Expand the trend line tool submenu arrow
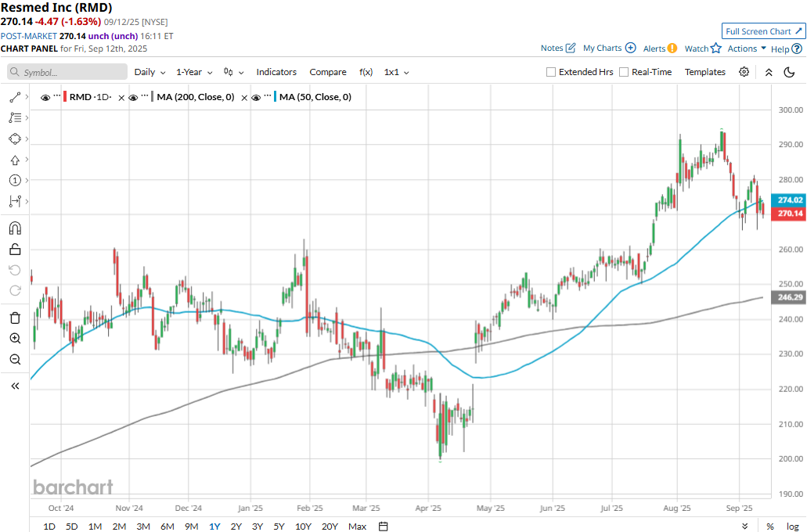The image size is (807, 532). tap(27, 97)
